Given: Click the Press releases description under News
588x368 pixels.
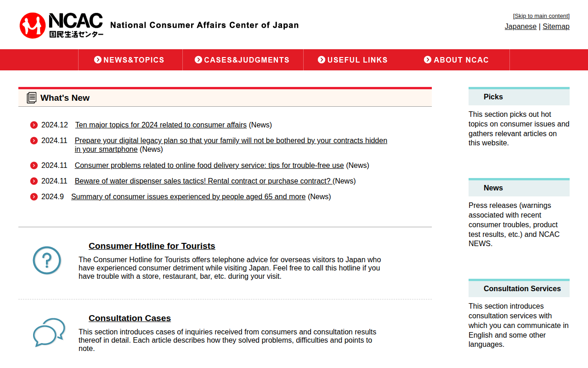Looking at the screenshot, I should pos(514,224).
